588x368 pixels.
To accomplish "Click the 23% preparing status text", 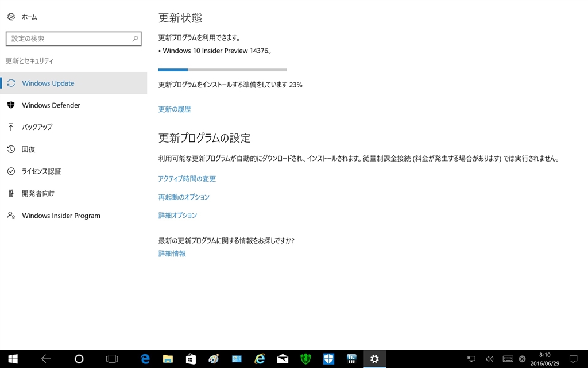I will click(x=230, y=85).
